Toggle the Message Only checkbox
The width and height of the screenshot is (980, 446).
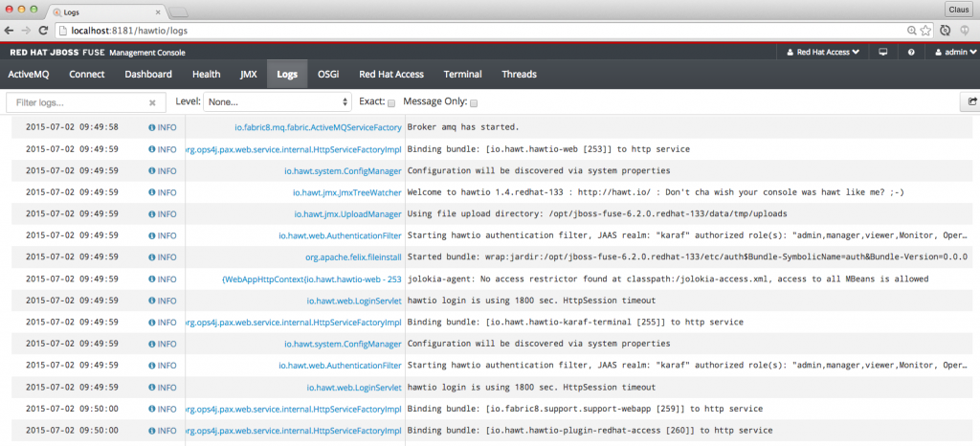coord(474,103)
